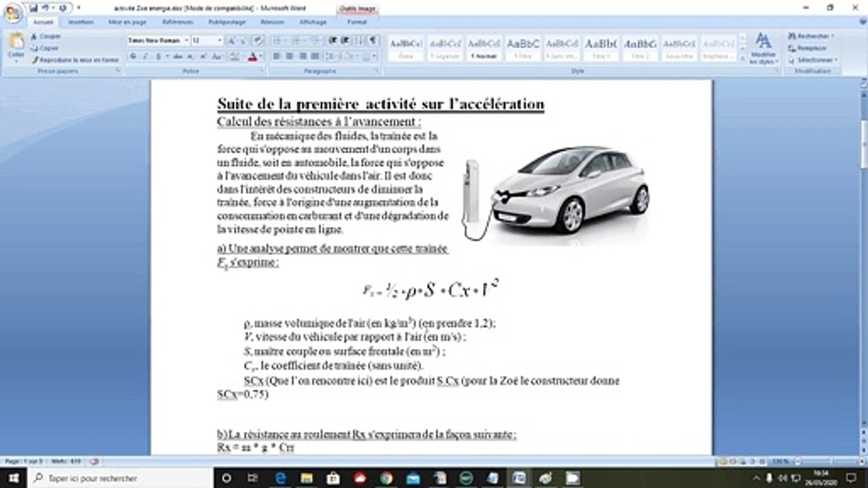Apply the Titre 1 style
The height and width of the screenshot is (488, 868).
601,48
